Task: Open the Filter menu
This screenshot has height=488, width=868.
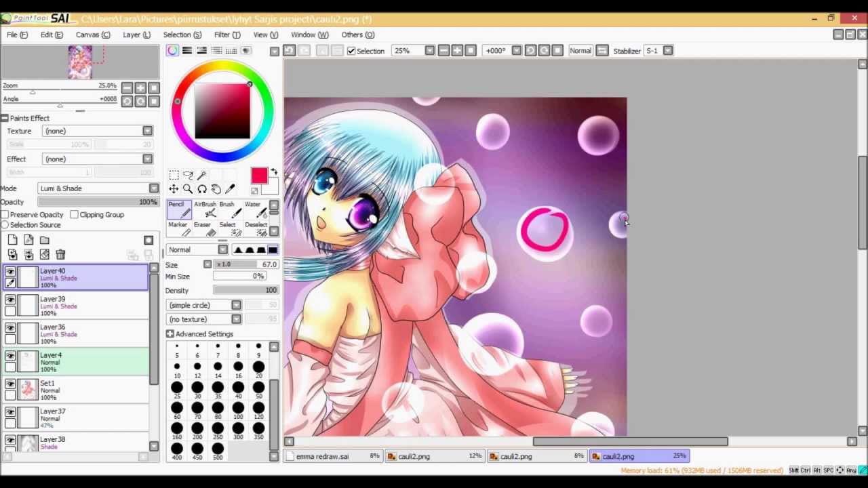Action: point(227,35)
